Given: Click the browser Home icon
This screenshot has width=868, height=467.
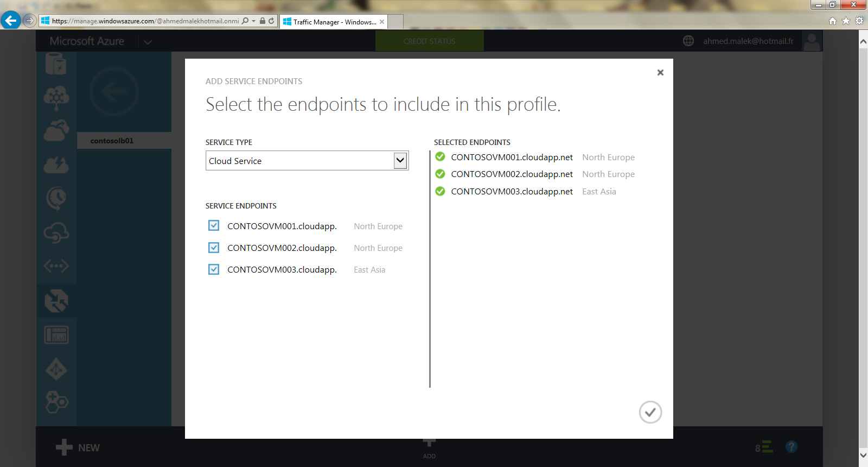Looking at the screenshot, I should coord(833,21).
